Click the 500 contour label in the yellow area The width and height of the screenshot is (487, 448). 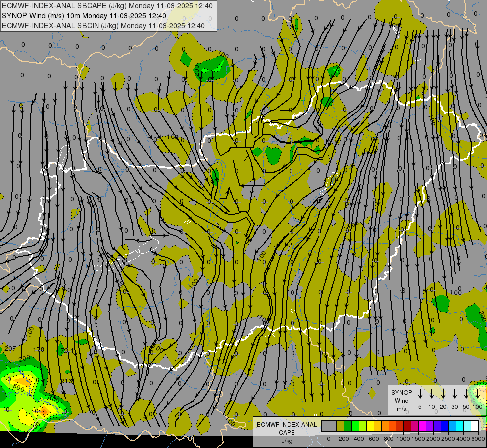pyautogui.click(x=19, y=388)
